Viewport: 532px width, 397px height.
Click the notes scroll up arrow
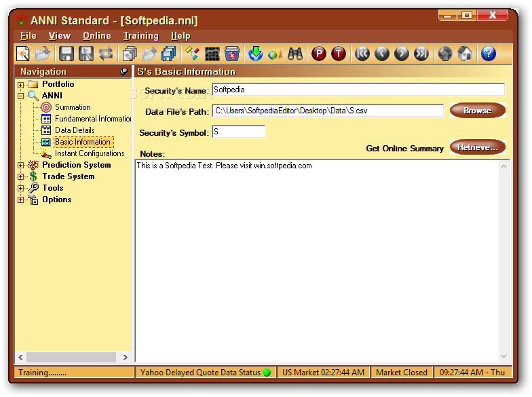[503, 166]
